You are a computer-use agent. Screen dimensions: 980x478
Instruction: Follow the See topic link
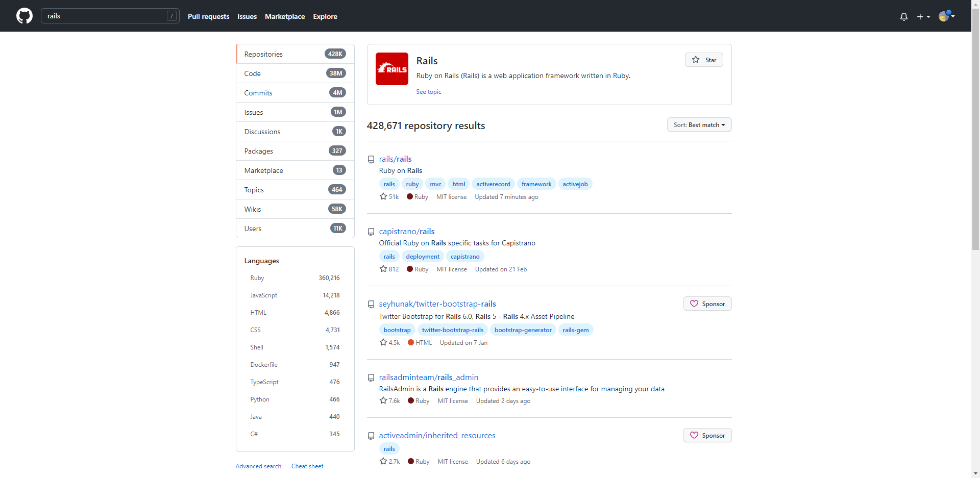pos(429,92)
